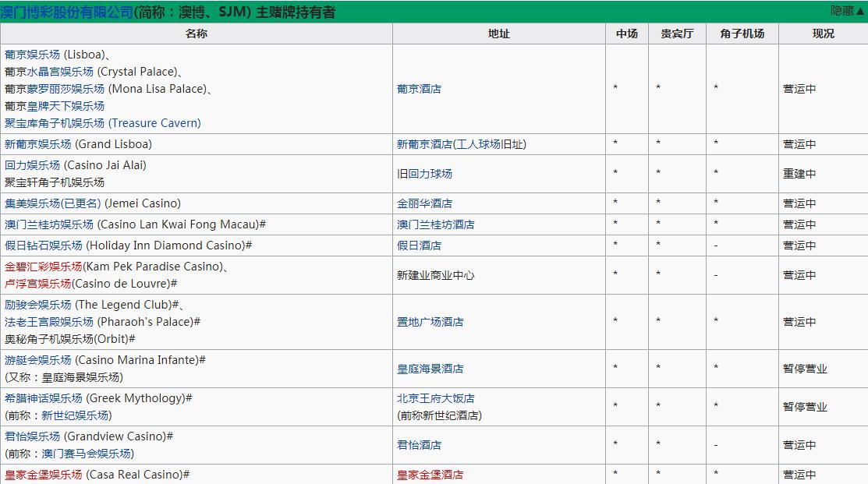This screenshot has width=868, height=484.
Task: Select the 中场 column header
Action: tap(627, 34)
